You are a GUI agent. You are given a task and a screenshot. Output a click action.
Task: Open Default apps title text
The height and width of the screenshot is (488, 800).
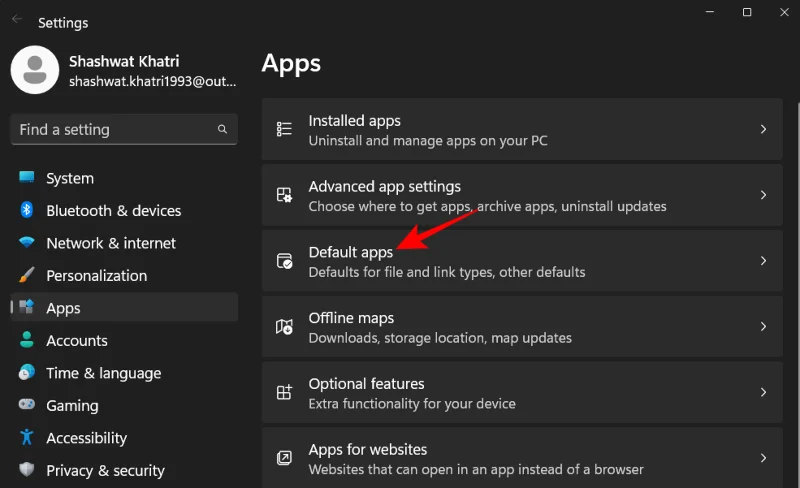coord(351,253)
